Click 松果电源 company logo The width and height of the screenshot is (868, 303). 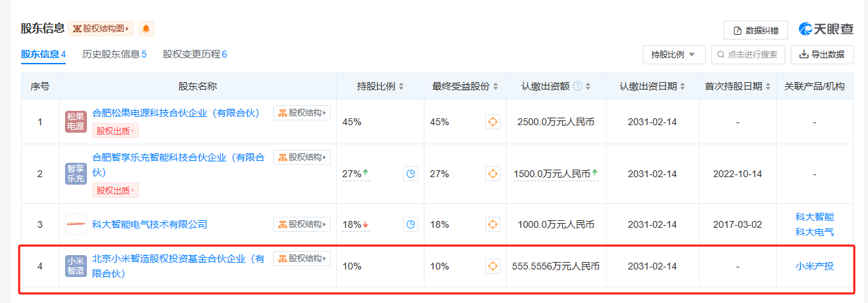point(75,122)
